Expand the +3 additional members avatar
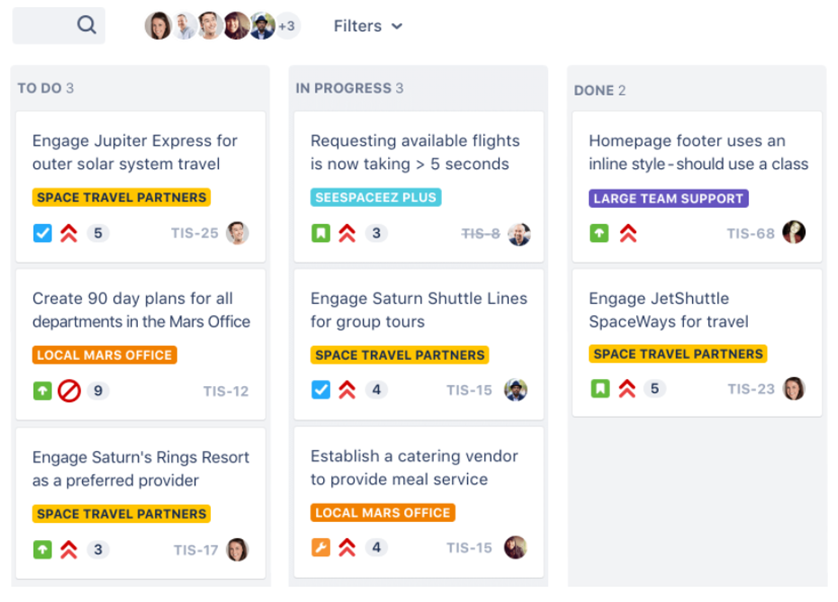This screenshot has width=838, height=602. pyautogui.click(x=288, y=26)
